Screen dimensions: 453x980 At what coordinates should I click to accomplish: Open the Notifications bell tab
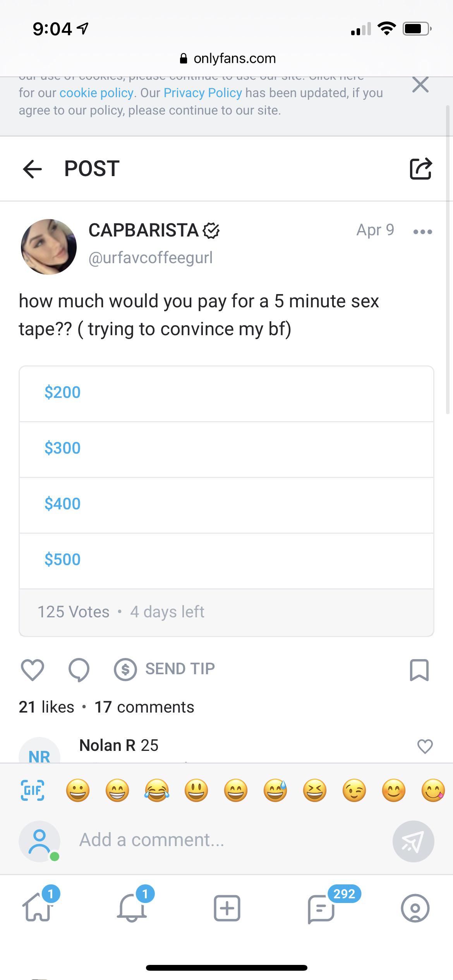132,908
